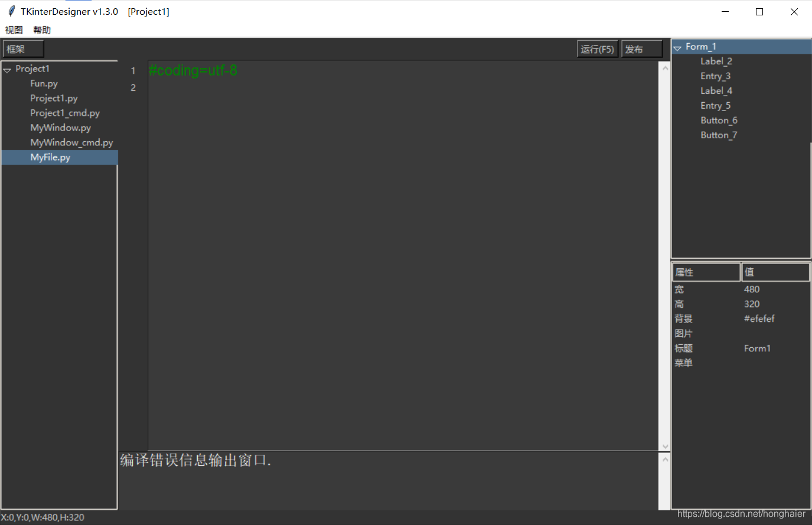Select Entry_5 widget
This screenshot has width=812, height=525.
click(x=716, y=106)
